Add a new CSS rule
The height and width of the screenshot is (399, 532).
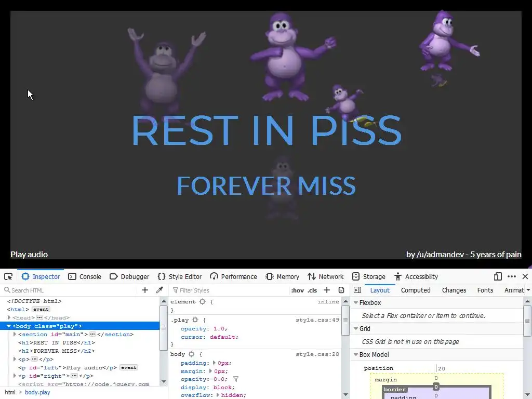click(327, 290)
